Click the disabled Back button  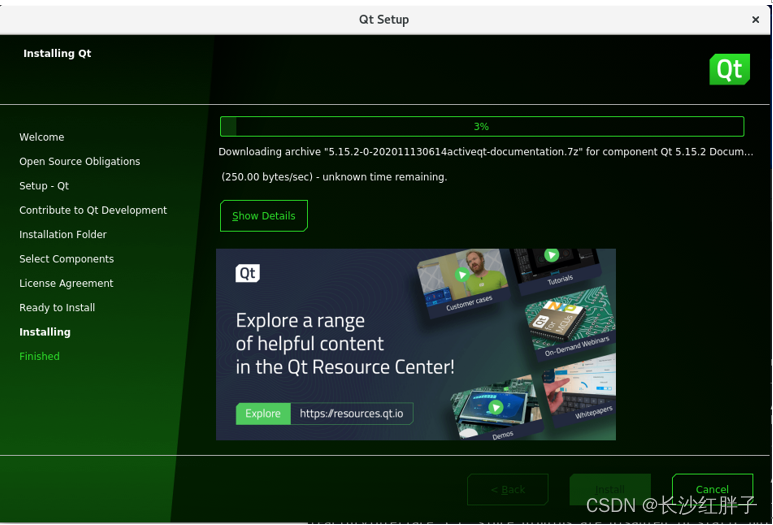(508, 489)
